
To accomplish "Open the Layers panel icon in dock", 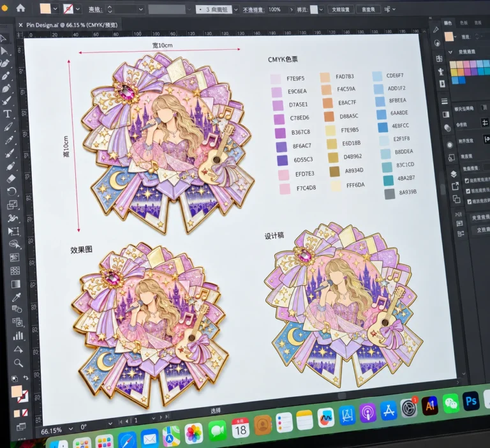I will tap(454, 174).
